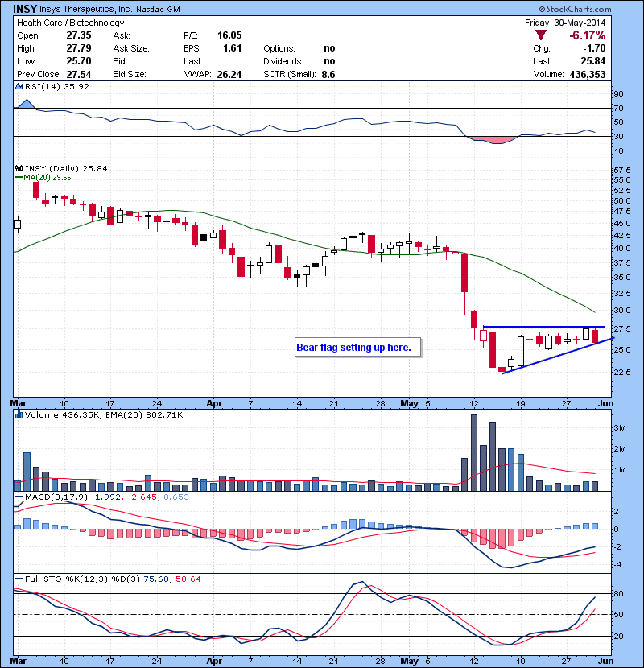Click the 90 level on RSI axis
Image resolution: width=644 pixels, height=668 pixels.
coord(618,94)
